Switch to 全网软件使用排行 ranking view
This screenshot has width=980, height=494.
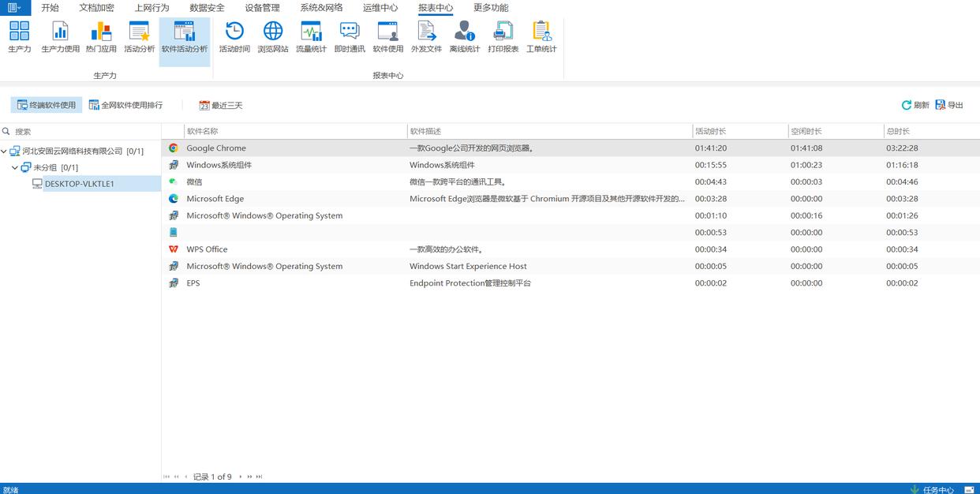pos(125,105)
